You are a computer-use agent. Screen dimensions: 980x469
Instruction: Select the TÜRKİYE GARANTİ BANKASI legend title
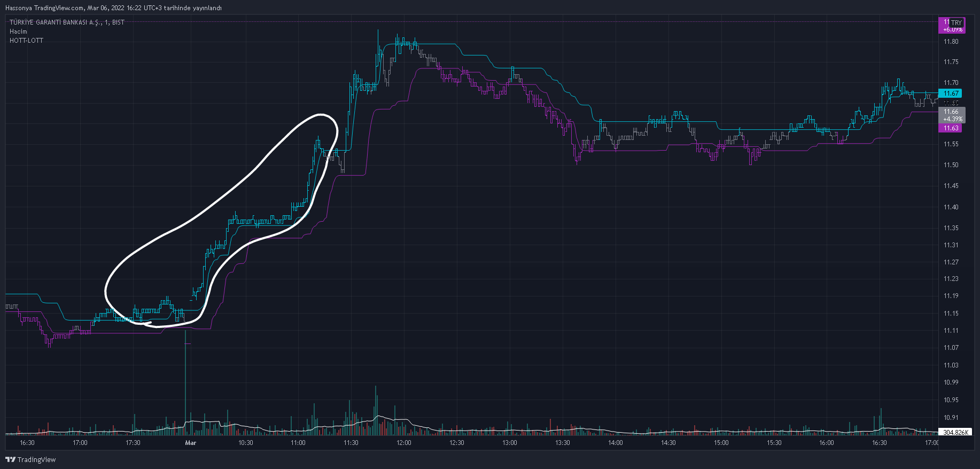click(x=67, y=22)
